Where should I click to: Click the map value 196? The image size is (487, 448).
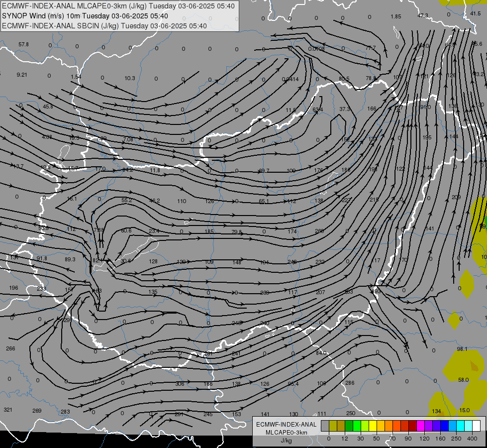(13, 288)
